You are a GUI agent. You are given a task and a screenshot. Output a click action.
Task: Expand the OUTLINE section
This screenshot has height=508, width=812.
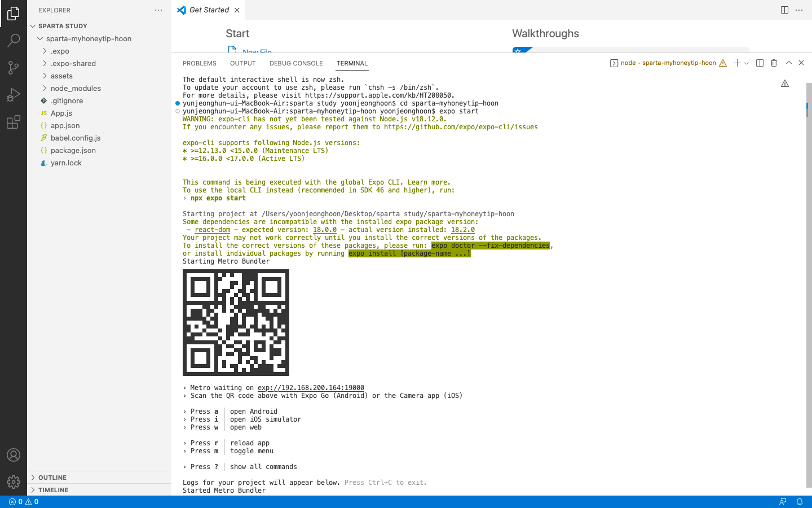point(99,478)
